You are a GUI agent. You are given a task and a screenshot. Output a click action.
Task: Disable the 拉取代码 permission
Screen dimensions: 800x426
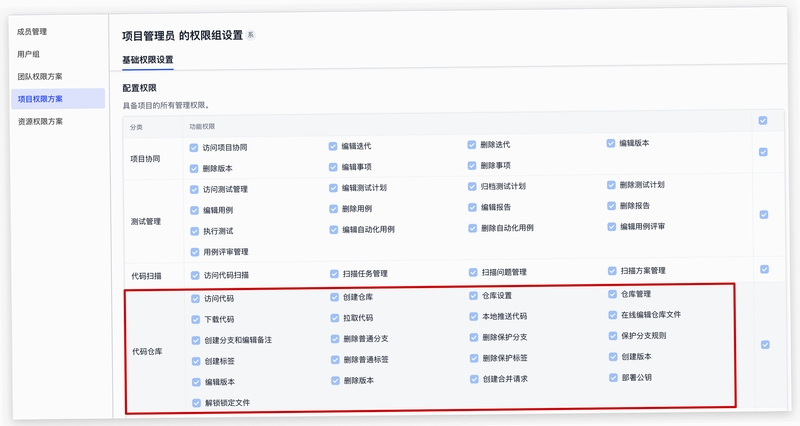click(x=335, y=318)
